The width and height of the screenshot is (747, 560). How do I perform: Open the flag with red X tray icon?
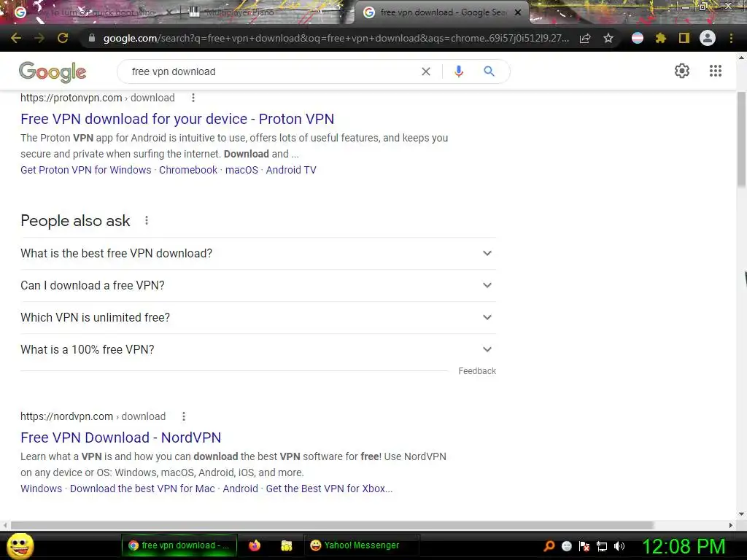point(584,546)
